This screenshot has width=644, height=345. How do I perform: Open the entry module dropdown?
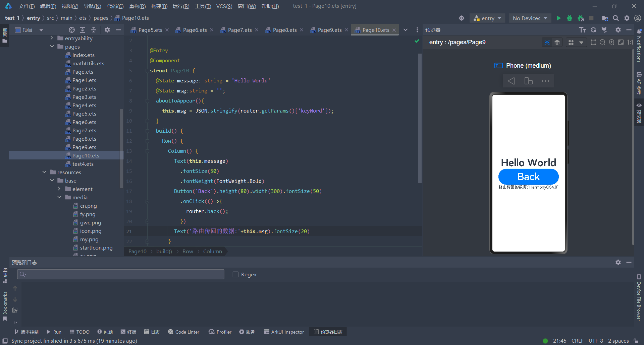pyautogui.click(x=487, y=18)
